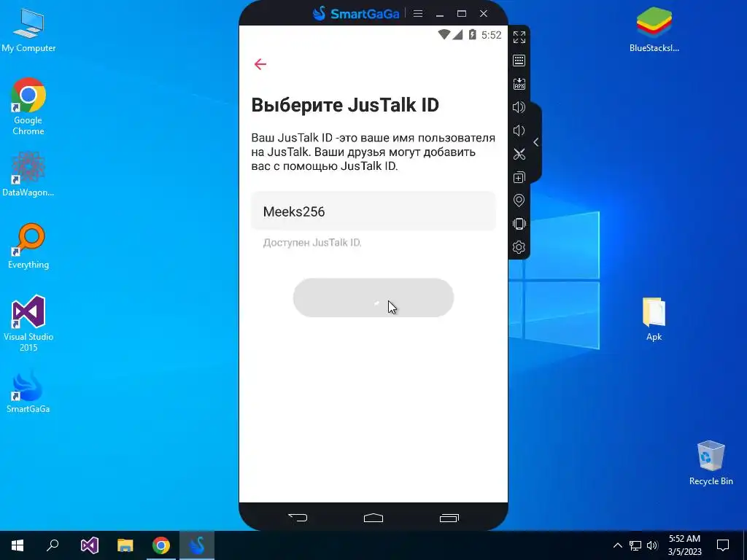Open the keyboard mapping icon
Screen dimensions: 747x560
(x=519, y=61)
